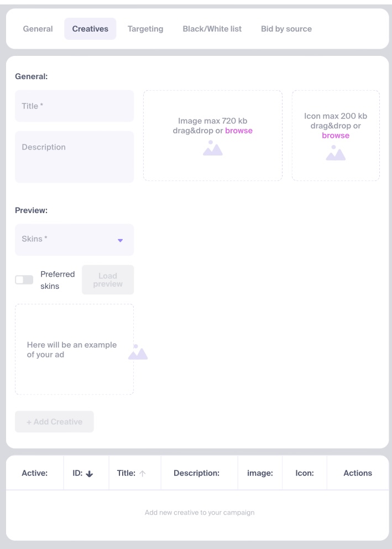Click browse link for Icon upload
The image size is (392, 549).
pyautogui.click(x=336, y=136)
